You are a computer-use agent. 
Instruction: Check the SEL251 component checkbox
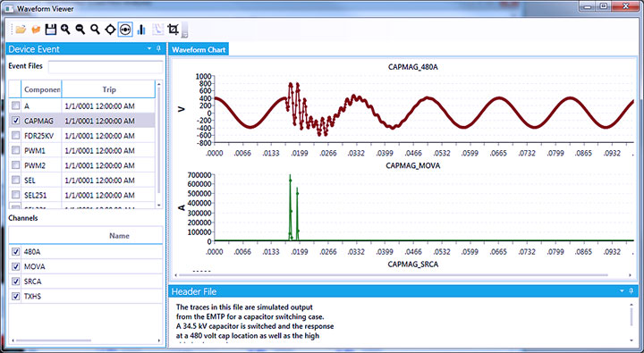(x=15, y=195)
